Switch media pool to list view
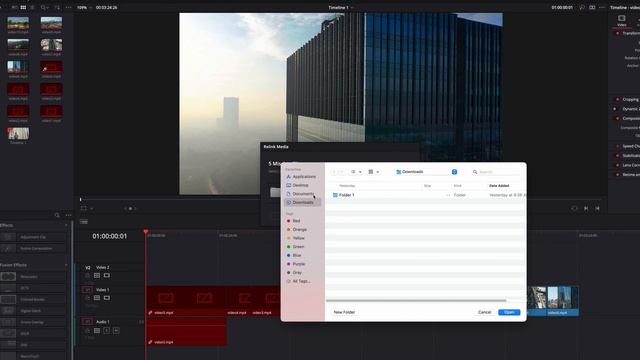The width and height of the screenshot is (640, 360). pos(32,7)
